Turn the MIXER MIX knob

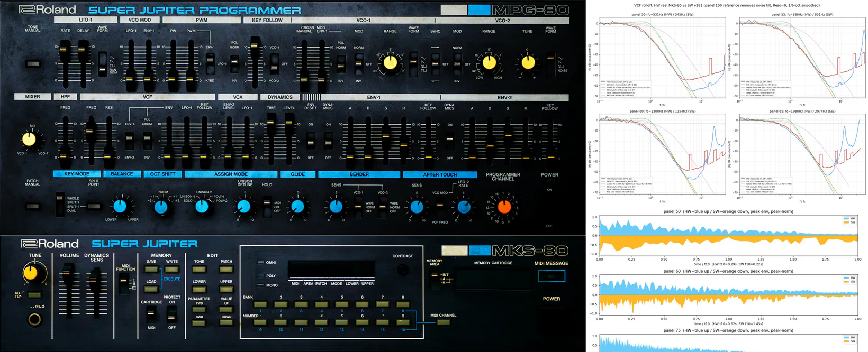[x=29, y=140]
